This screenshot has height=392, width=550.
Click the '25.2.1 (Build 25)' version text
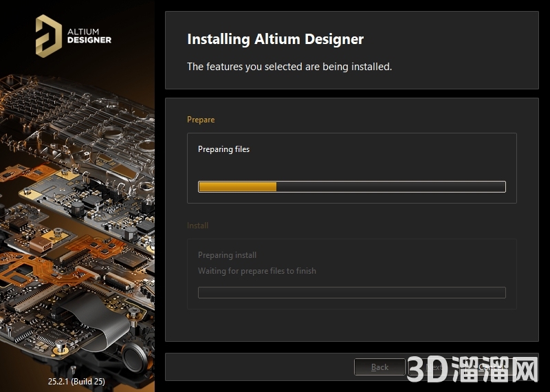[x=76, y=381]
